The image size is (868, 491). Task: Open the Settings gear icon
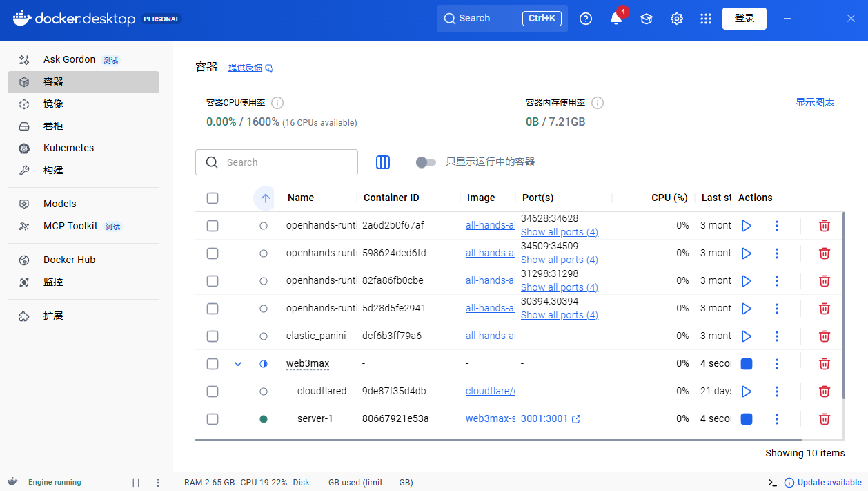(677, 19)
